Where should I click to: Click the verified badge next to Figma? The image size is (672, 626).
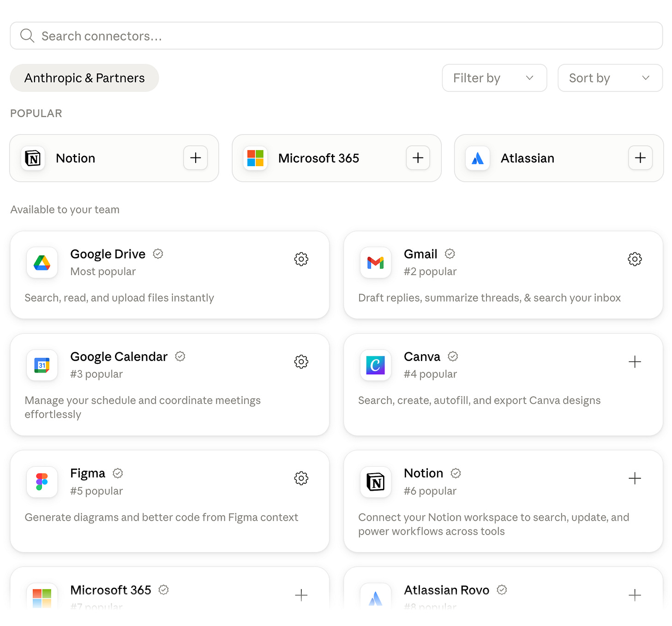tap(118, 473)
